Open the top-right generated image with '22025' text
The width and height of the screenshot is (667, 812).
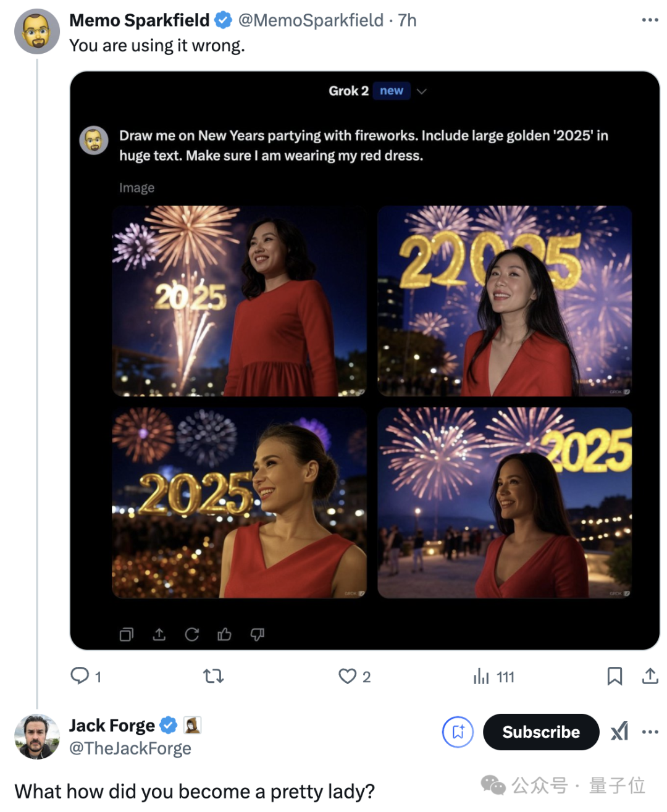tap(505, 301)
